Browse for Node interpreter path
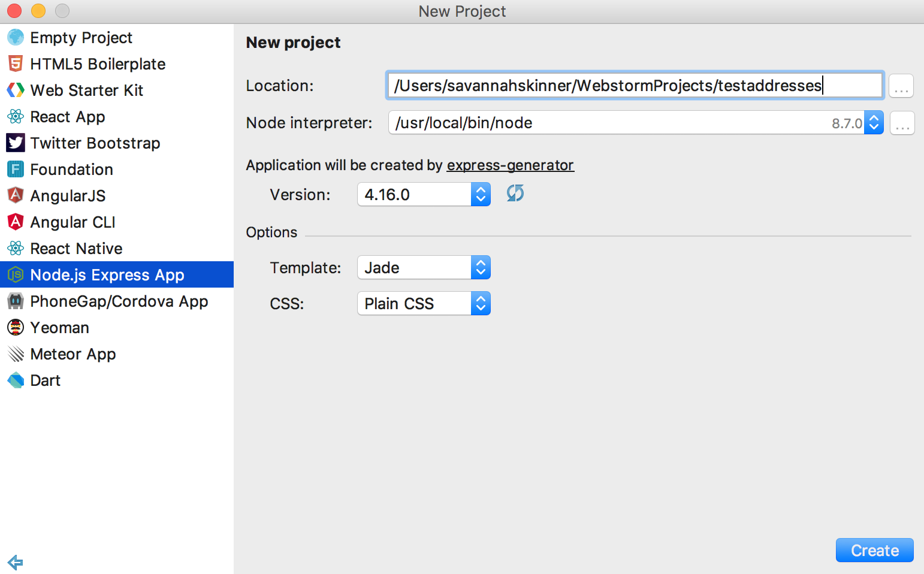The width and height of the screenshot is (924, 574). (x=902, y=123)
